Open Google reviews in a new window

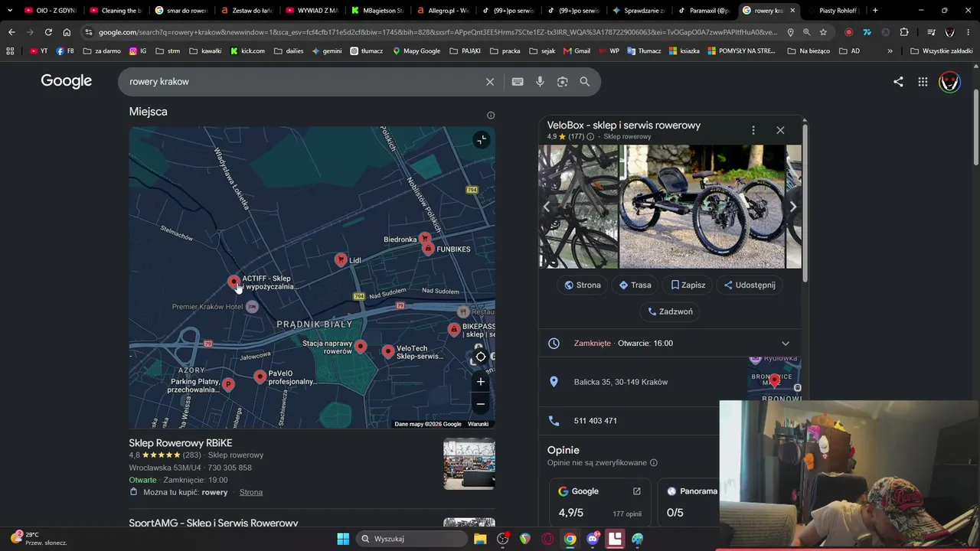tap(636, 491)
